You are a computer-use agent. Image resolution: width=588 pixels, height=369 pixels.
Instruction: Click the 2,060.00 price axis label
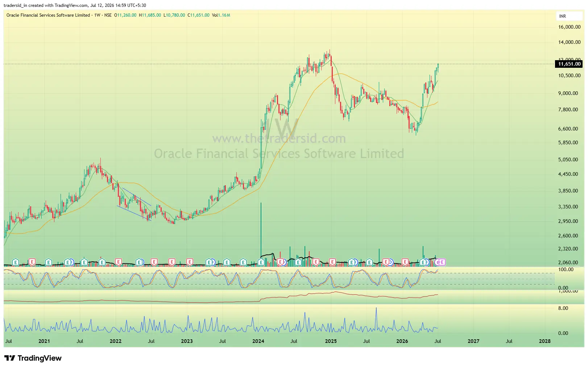568,262
